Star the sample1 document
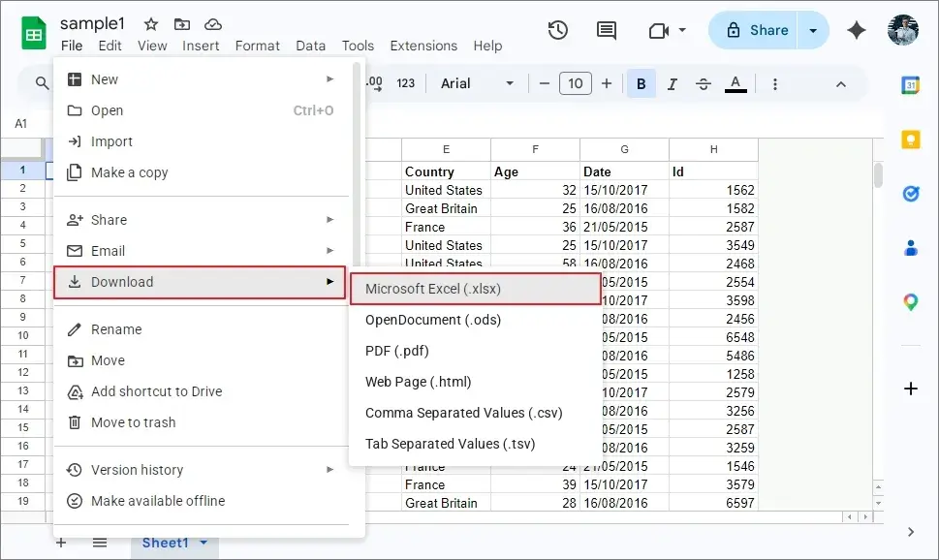Image resolution: width=939 pixels, height=560 pixels. click(x=151, y=24)
